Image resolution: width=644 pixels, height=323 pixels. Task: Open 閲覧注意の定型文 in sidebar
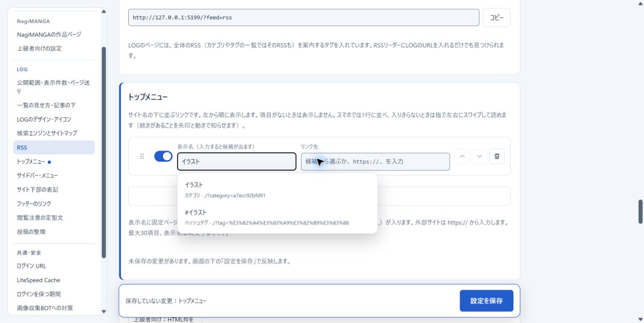click(54, 217)
